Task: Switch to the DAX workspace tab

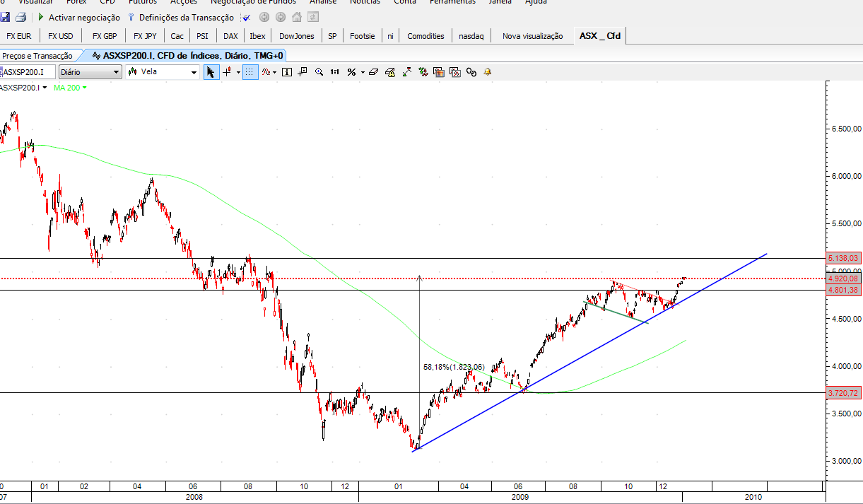Action: (x=230, y=36)
